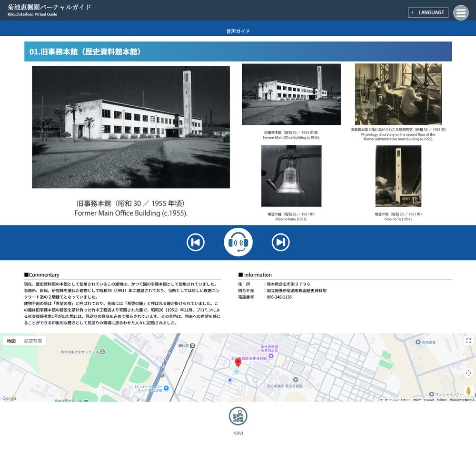Image resolution: width=476 pixels, height=455 pixels.
Task: Click the address 熊本県合志市栄３７９６
Action: point(288,284)
